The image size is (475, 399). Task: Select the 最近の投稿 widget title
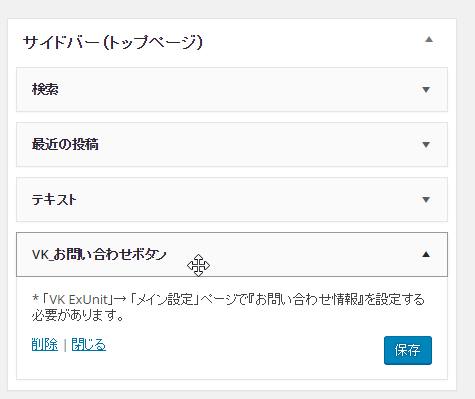click(65, 144)
